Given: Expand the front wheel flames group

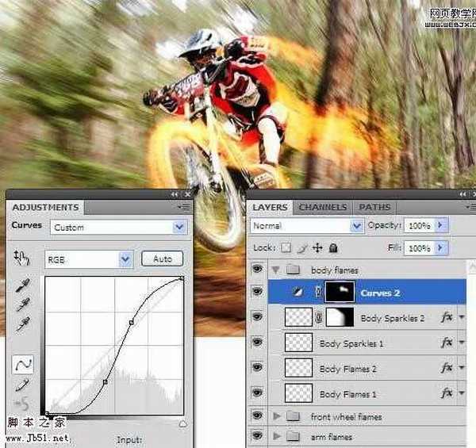Looking at the screenshot, I should (277, 416).
